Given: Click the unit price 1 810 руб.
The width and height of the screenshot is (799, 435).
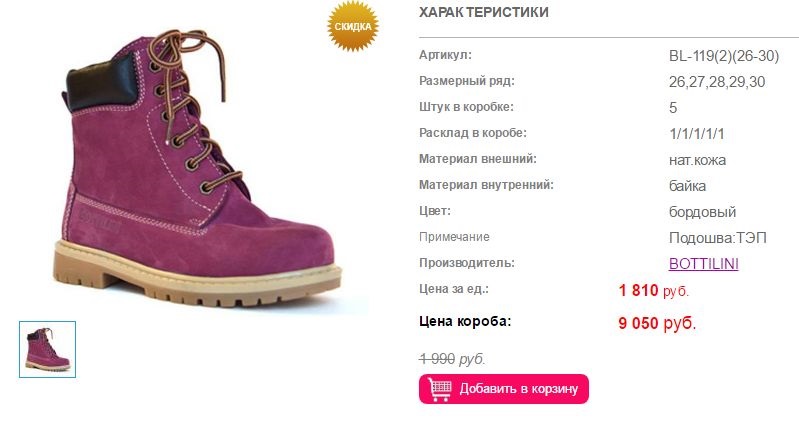Looking at the screenshot, I should point(653,290).
